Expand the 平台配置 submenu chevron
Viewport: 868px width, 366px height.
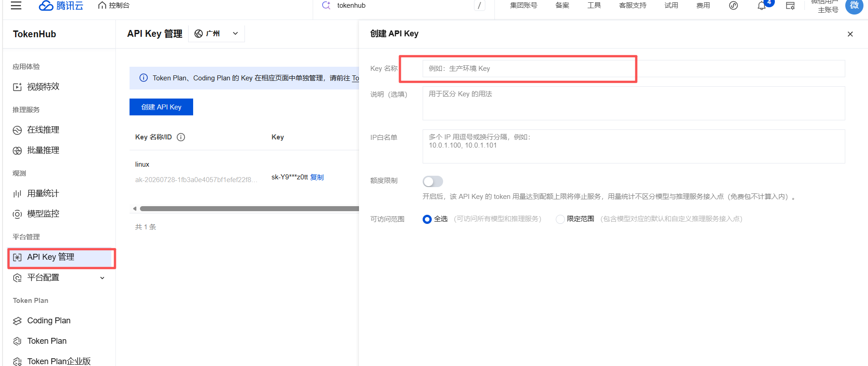tap(102, 278)
